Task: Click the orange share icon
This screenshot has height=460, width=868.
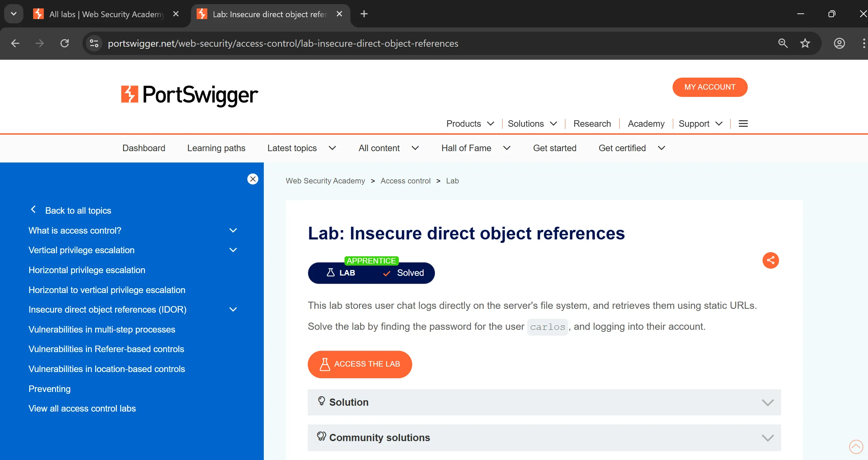Action: [x=770, y=260]
